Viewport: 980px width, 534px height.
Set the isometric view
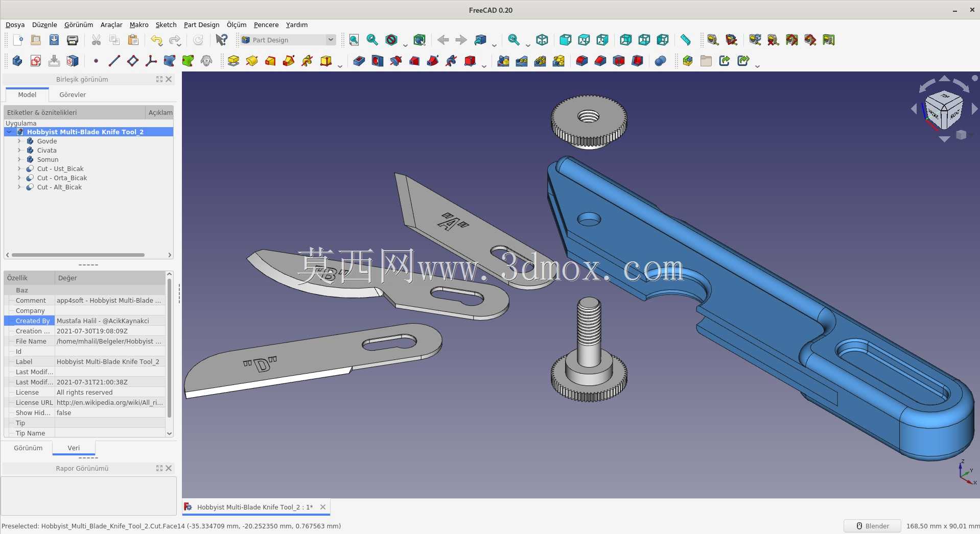542,40
